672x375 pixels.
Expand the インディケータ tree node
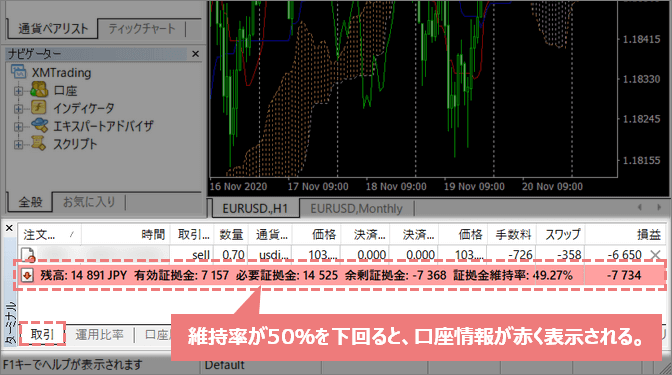pyautogui.click(x=18, y=109)
